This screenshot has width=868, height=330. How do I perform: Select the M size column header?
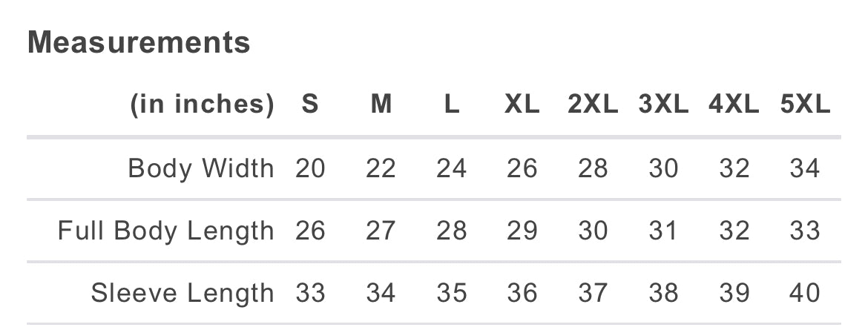coord(381,104)
